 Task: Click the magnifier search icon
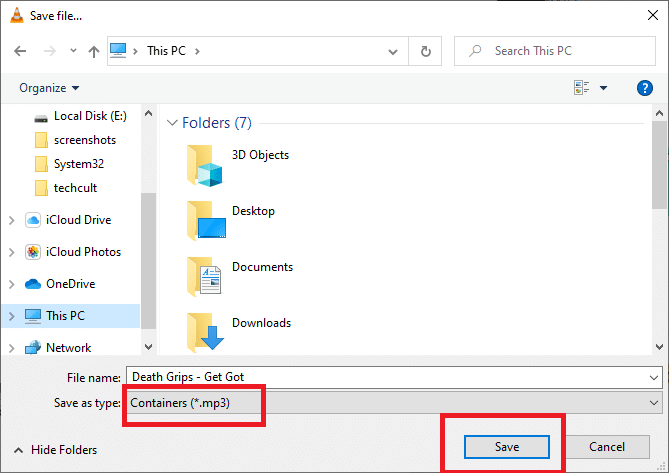[x=475, y=51]
